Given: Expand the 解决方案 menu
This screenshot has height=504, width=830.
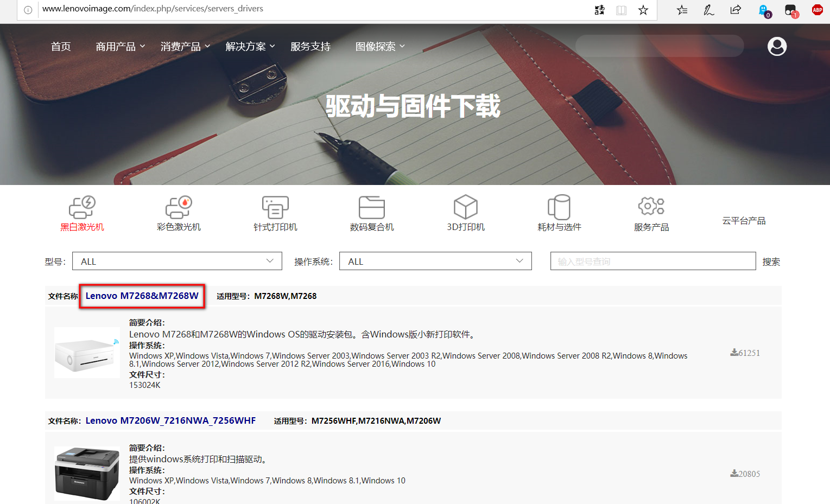Looking at the screenshot, I should pos(250,47).
